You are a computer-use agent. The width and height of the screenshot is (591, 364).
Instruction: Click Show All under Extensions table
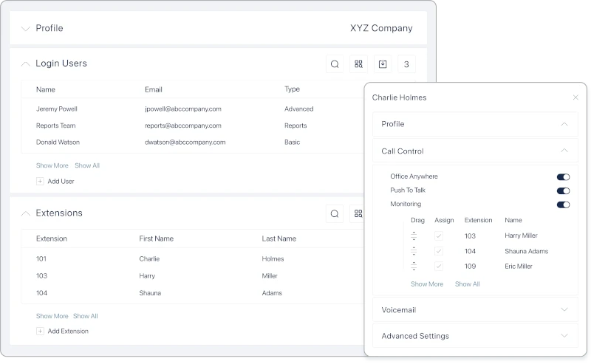(86, 316)
